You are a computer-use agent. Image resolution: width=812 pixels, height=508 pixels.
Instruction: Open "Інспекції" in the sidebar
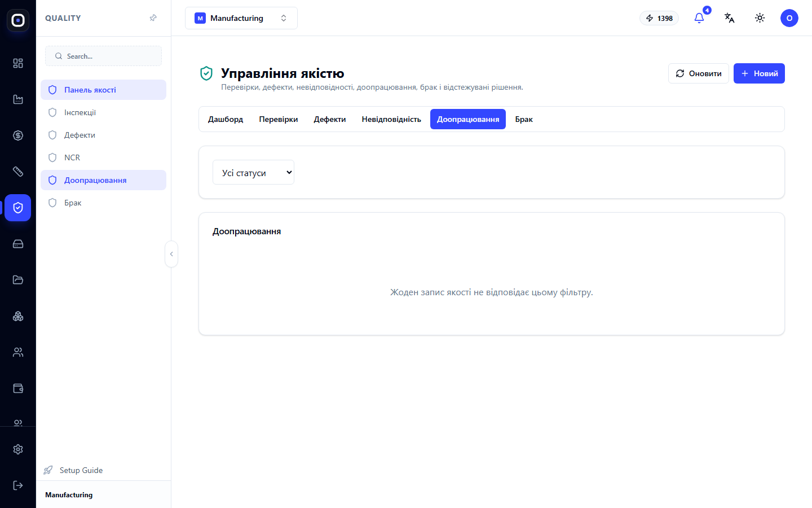tap(103, 112)
